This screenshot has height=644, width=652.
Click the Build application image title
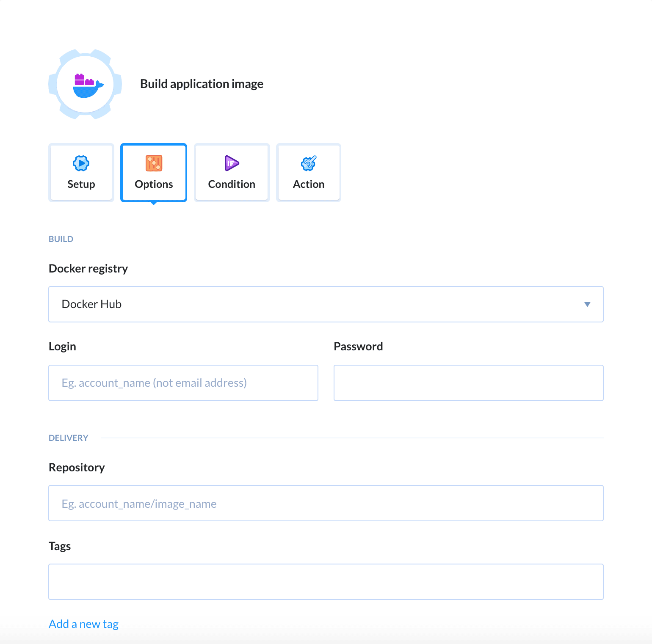202,84
